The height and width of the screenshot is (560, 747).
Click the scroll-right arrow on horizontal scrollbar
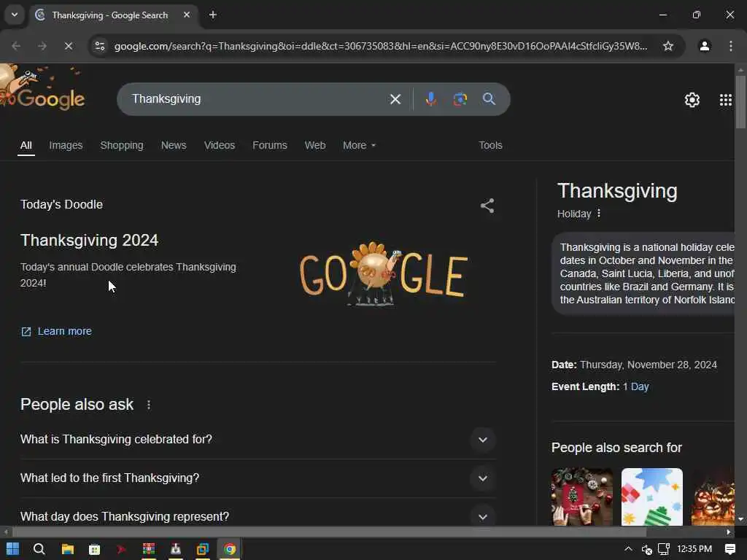pyautogui.click(x=729, y=532)
